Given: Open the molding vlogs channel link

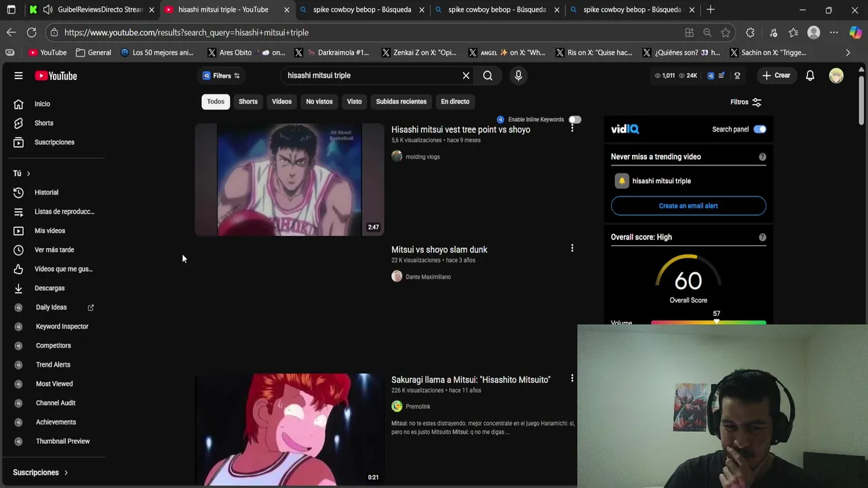Looking at the screenshot, I should [x=422, y=157].
